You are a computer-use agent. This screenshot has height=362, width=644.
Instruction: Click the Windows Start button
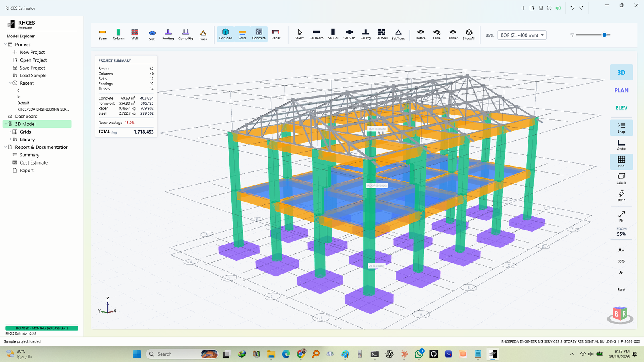[x=137, y=354]
